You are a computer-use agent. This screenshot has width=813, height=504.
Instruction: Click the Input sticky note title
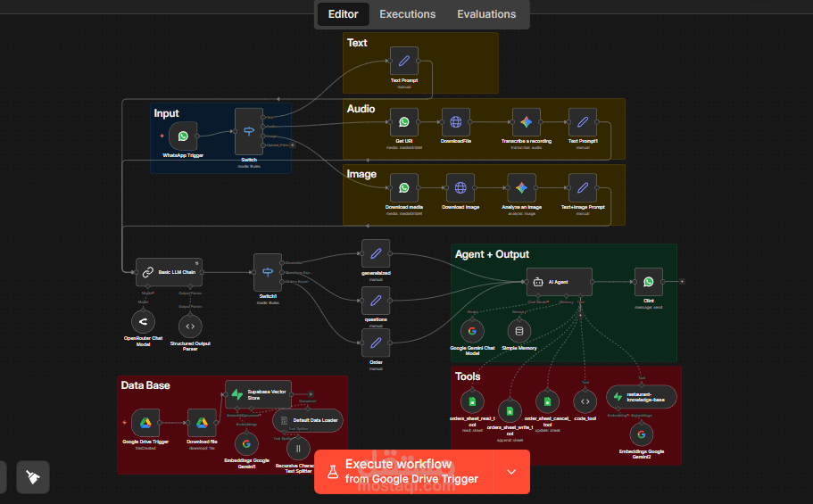coord(166,113)
